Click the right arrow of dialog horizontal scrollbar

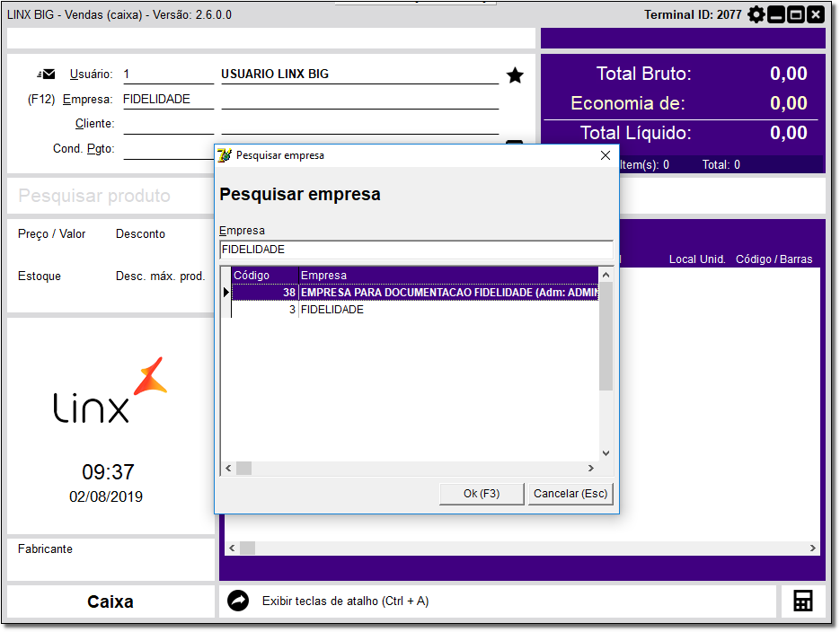point(591,469)
